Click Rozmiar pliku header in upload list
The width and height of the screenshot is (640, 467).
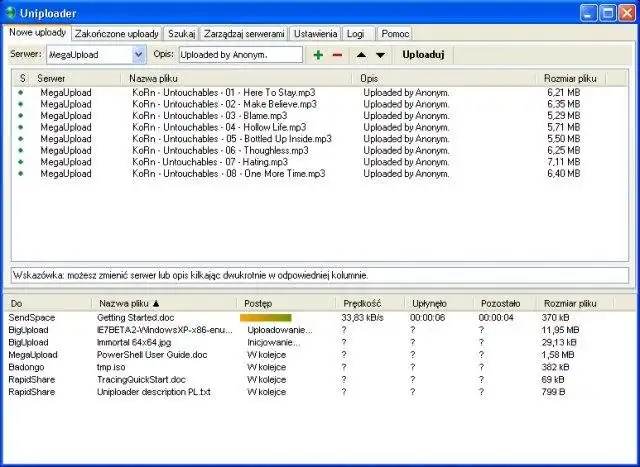tap(571, 78)
